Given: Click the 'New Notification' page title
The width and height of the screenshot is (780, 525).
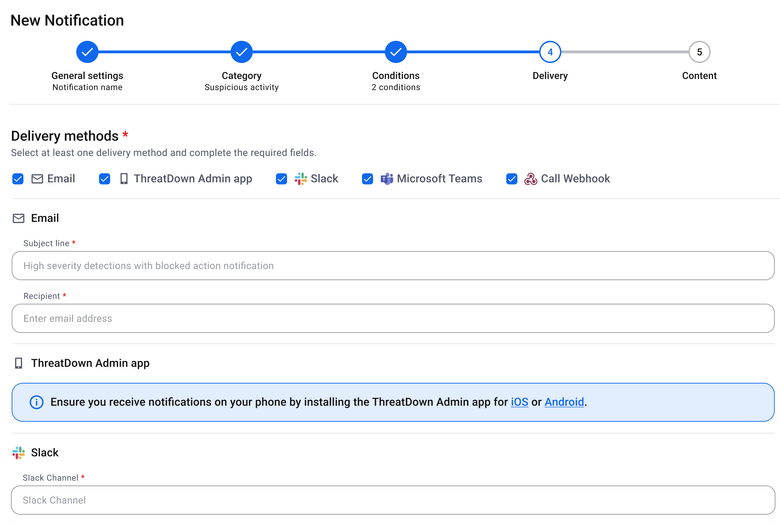Looking at the screenshot, I should point(67,20).
